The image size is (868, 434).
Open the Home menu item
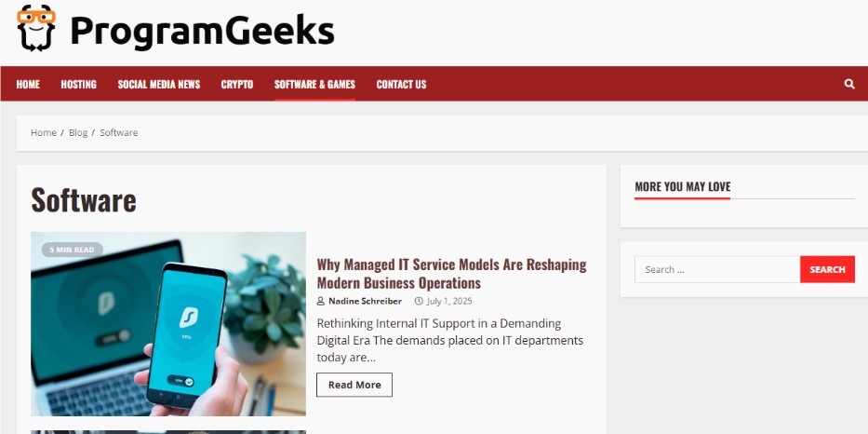[28, 84]
